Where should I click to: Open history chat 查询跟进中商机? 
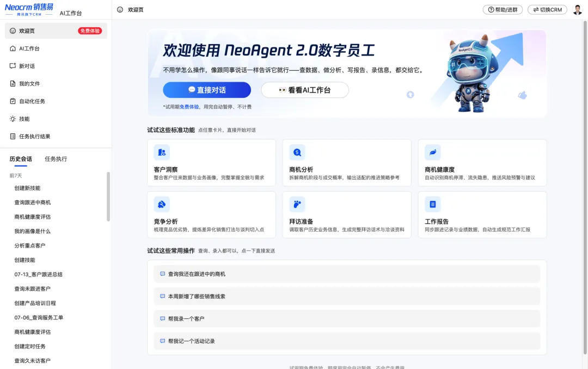[x=32, y=202]
